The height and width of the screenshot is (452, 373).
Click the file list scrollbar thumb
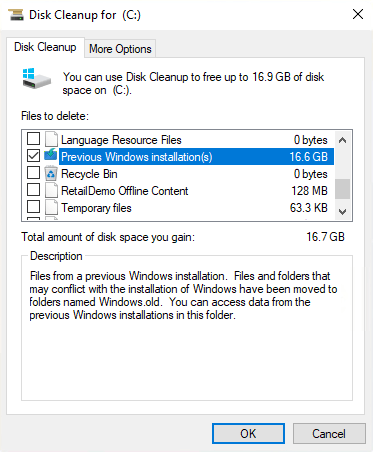click(342, 189)
